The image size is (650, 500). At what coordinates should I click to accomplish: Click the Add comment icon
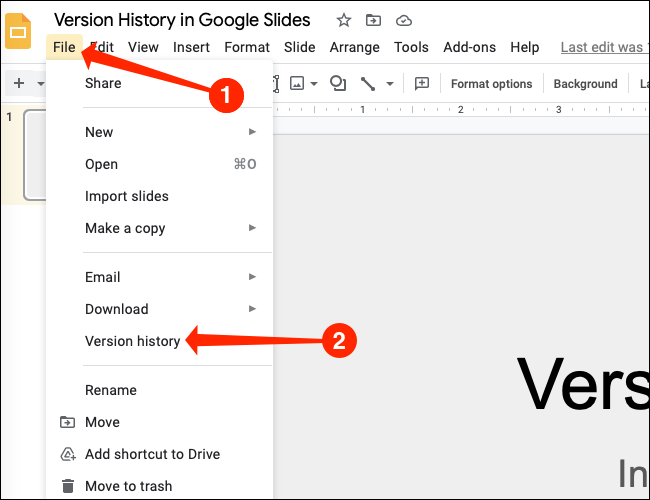(422, 83)
